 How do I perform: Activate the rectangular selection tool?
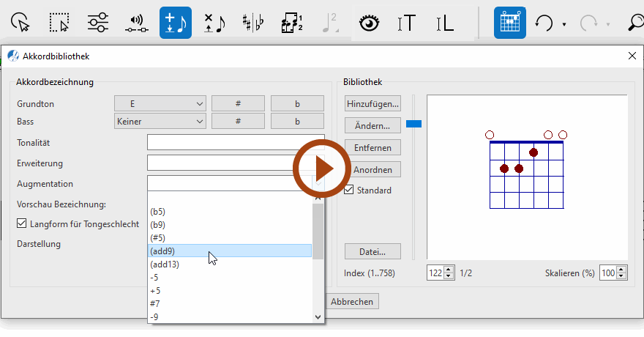point(59,23)
